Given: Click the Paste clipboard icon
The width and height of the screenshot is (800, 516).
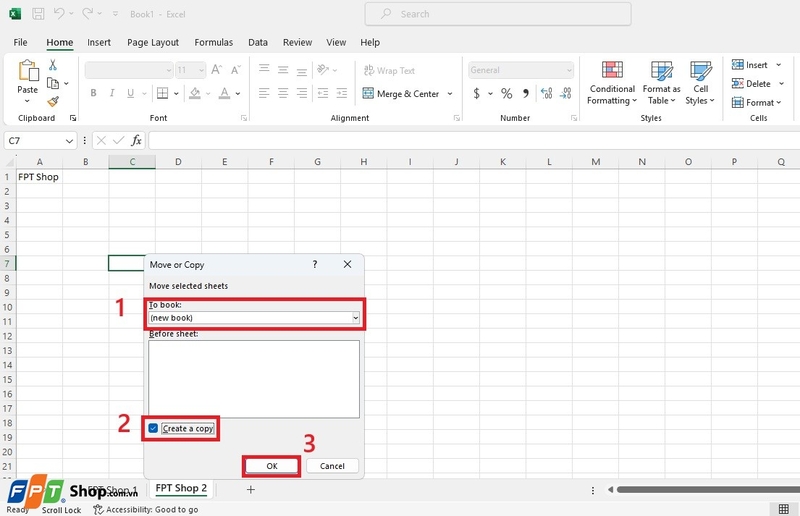Looking at the screenshot, I should pos(28,70).
